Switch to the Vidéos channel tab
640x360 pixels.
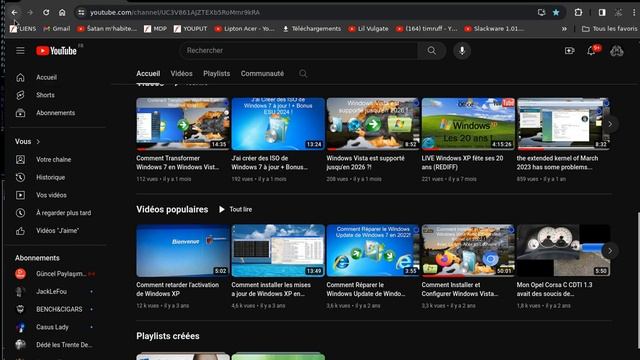coord(181,73)
